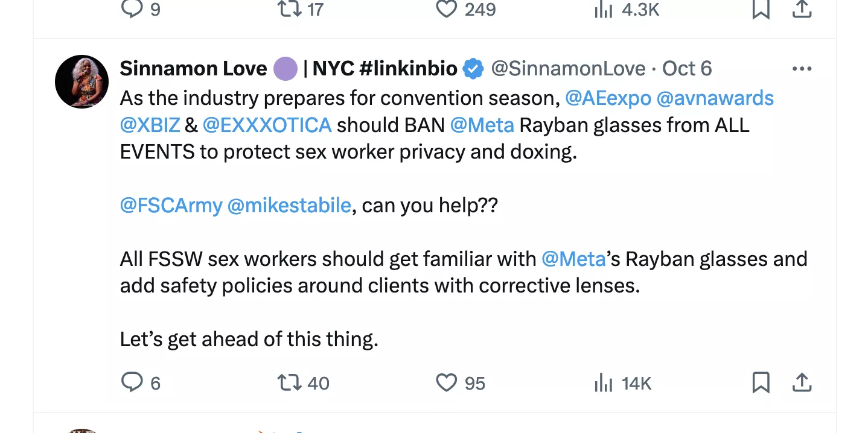Share the top tweet
This screenshot has height=433, width=868.
802,9
